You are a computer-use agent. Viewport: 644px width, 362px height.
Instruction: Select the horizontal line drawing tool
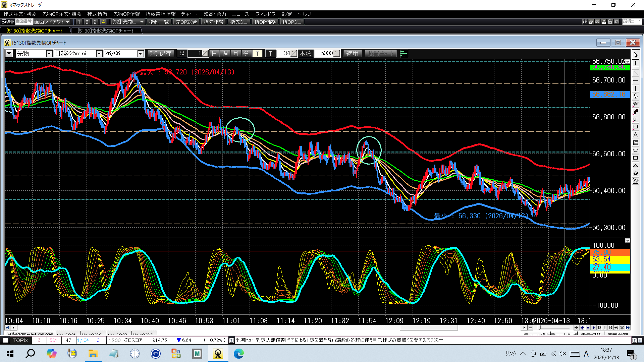click(636, 81)
